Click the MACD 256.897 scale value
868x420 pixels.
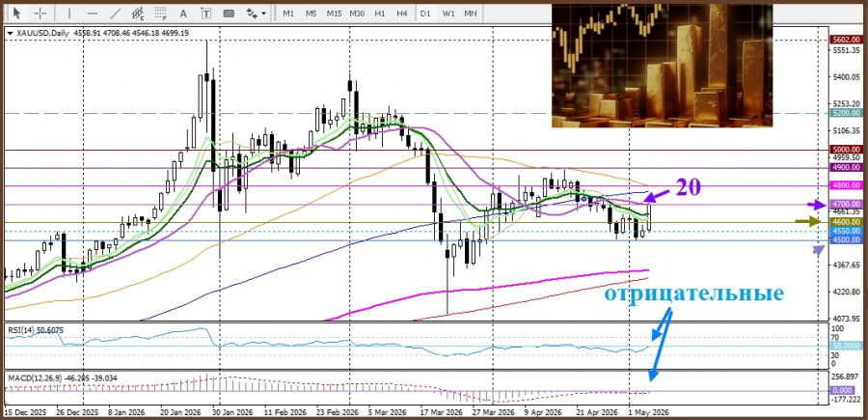tap(847, 377)
